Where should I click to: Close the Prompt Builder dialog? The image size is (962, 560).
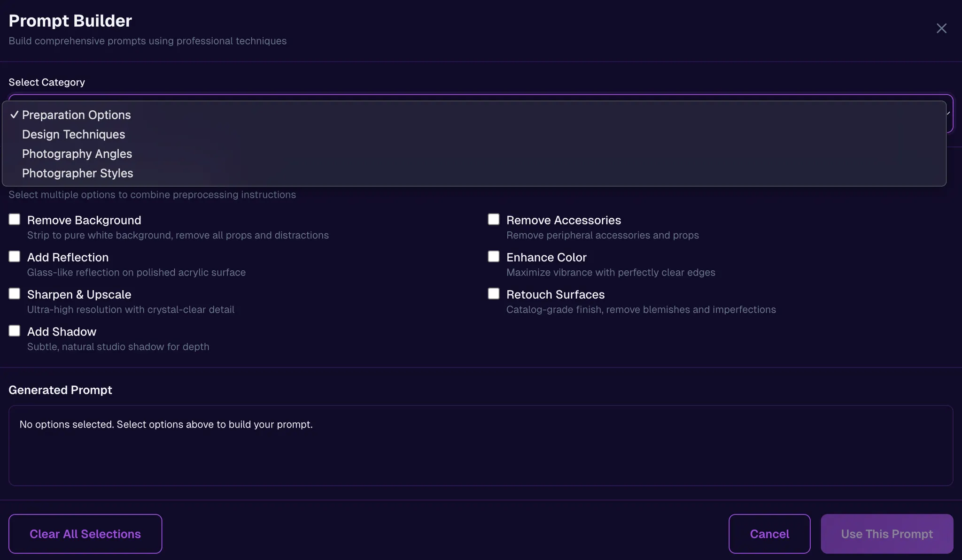[x=941, y=29]
